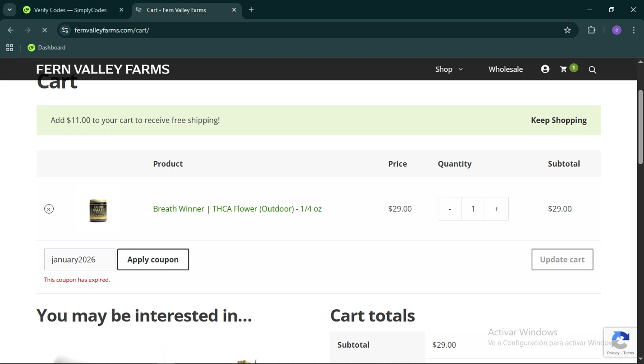644x364 pixels.
Task: Open Chrome three-dot menu
Action: [x=634, y=30]
